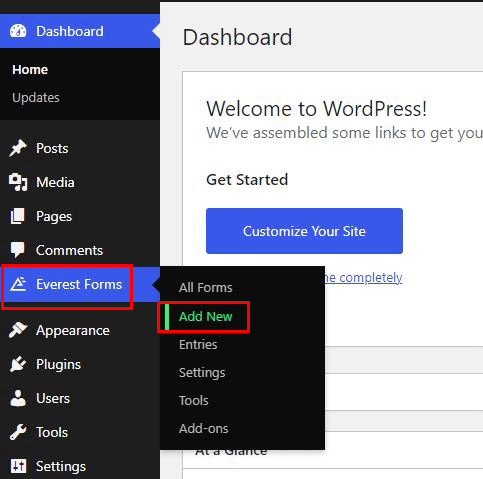Open the Home link under Dashboard

[x=30, y=70]
